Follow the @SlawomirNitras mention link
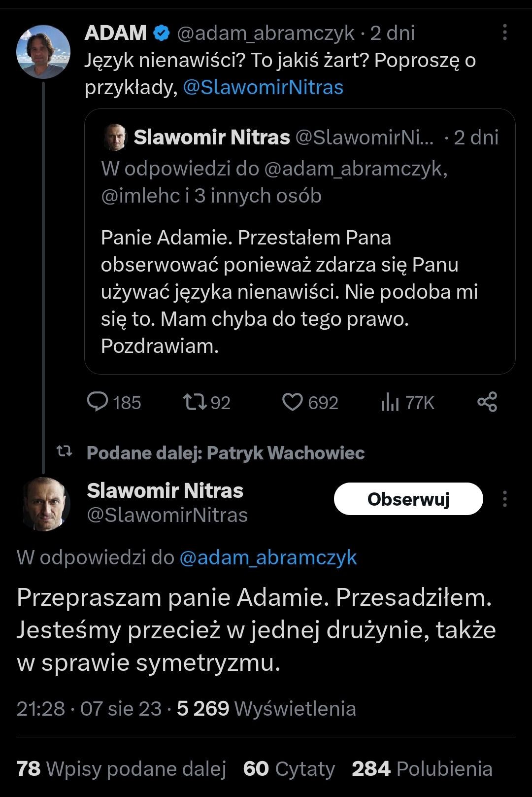Screen dimensions: 532x797 (x=263, y=87)
